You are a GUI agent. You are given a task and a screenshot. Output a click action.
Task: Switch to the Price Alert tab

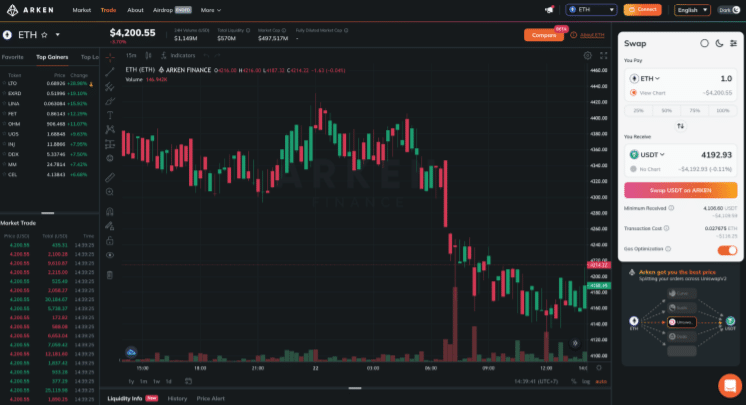(210, 399)
